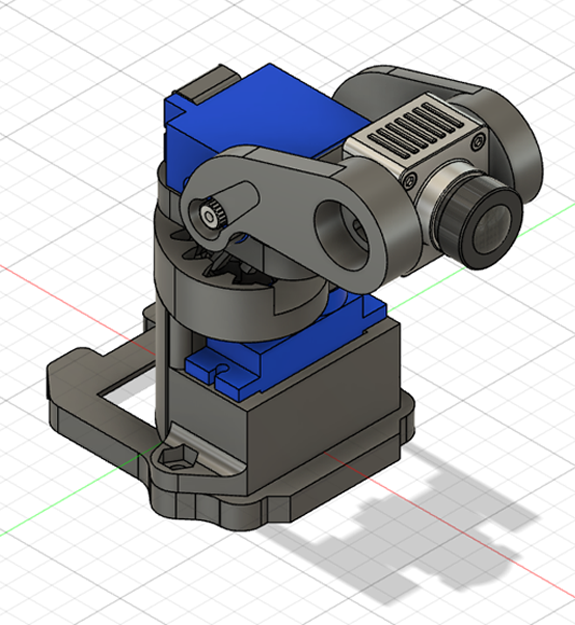Click the large round hole in tilt arm
This screenshot has width=575, height=625.
coord(341,235)
